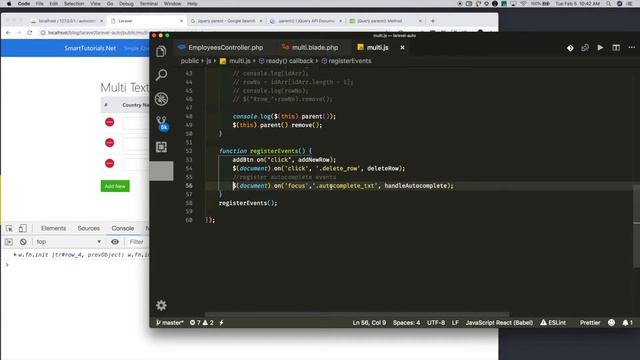This screenshot has height=360, width=640.
Task: Click the smiley feedback icon in status bar
Action: (x=611, y=322)
